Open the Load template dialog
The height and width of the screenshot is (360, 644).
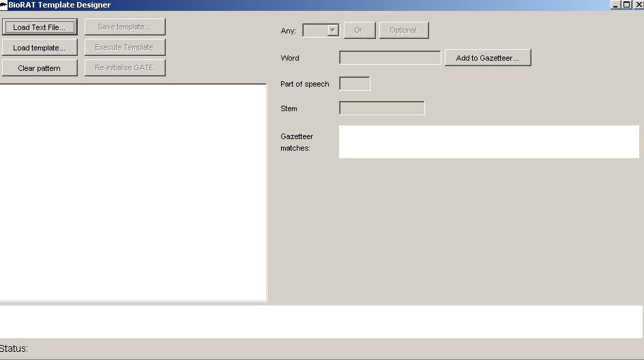click(x=40, y=48)
